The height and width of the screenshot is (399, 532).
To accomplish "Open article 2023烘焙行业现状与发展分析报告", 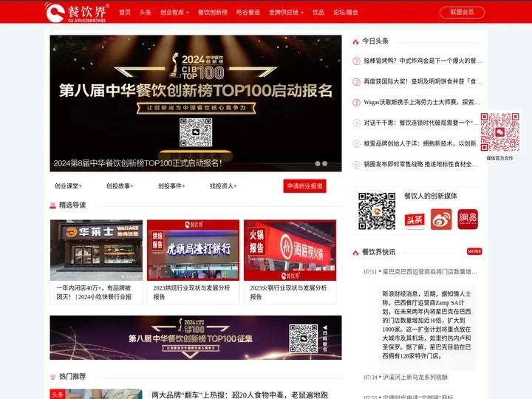I will point(191,292).
